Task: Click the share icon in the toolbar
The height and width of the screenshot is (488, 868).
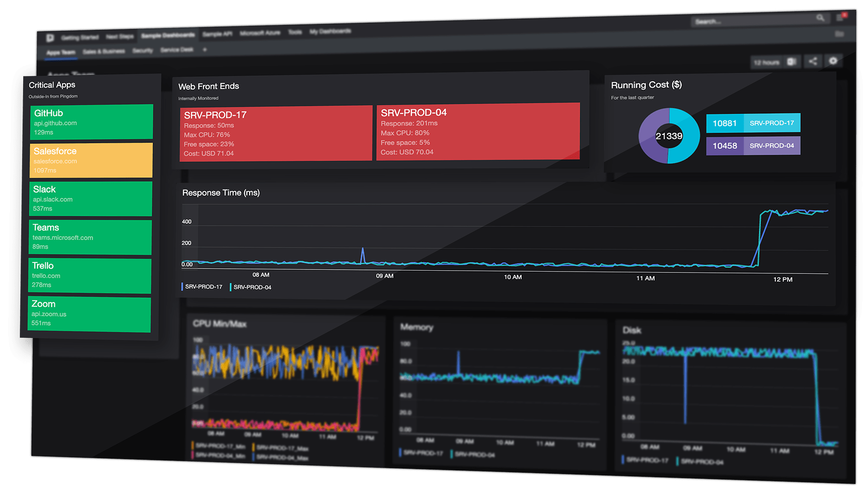Action: (x=813, y=61)
